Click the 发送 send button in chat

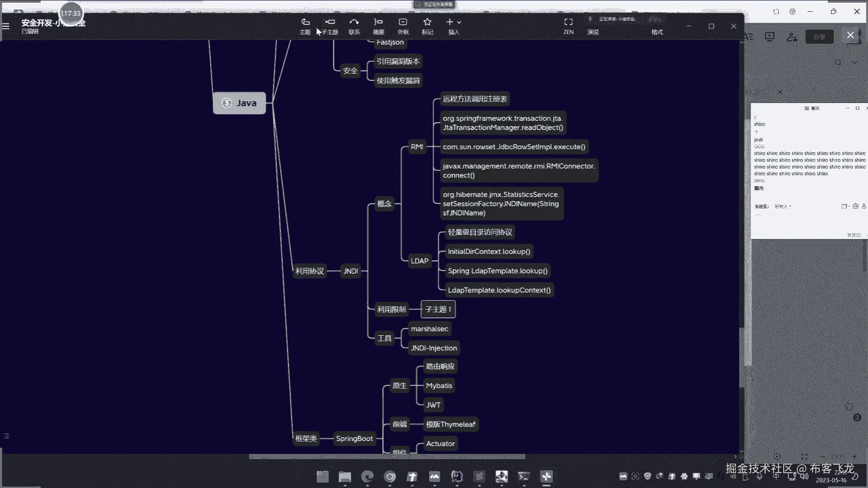(x=854, y=235)
